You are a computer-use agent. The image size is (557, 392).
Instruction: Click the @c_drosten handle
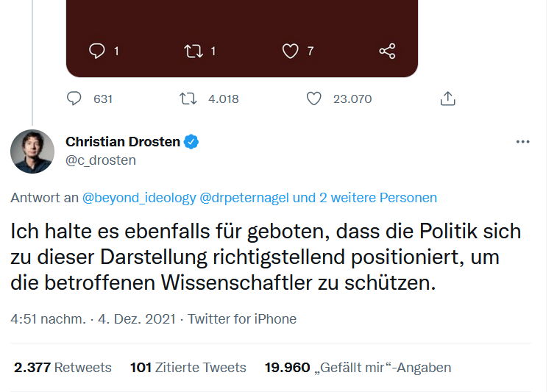(101, 160)
